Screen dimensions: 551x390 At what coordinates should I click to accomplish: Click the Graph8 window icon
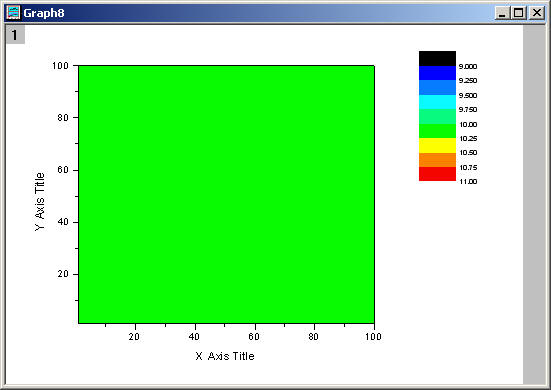point(13,13)
